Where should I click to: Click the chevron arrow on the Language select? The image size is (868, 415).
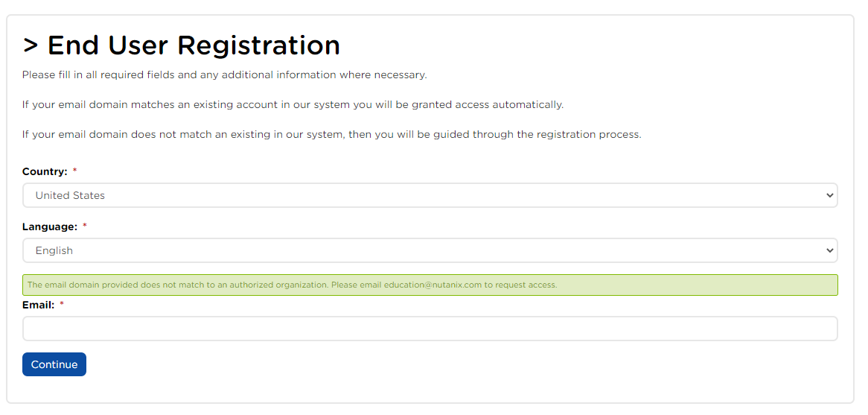point(830,250)
